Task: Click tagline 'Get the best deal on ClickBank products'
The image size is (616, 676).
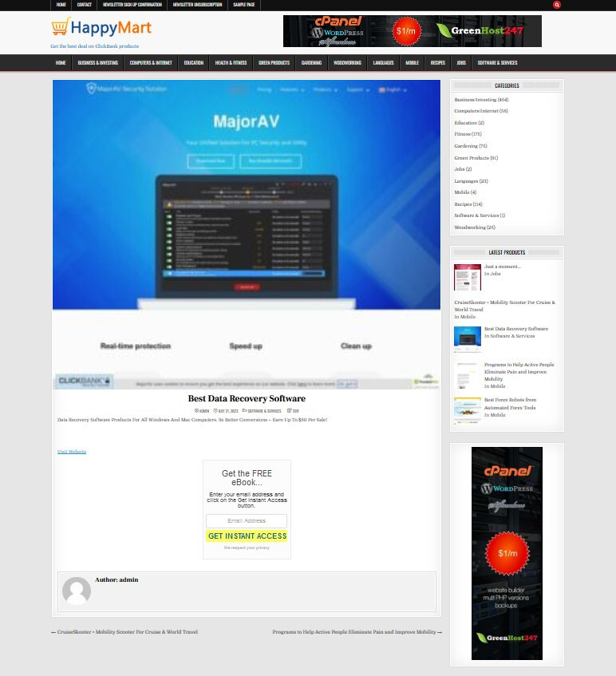Action: [x=95, y=46]
